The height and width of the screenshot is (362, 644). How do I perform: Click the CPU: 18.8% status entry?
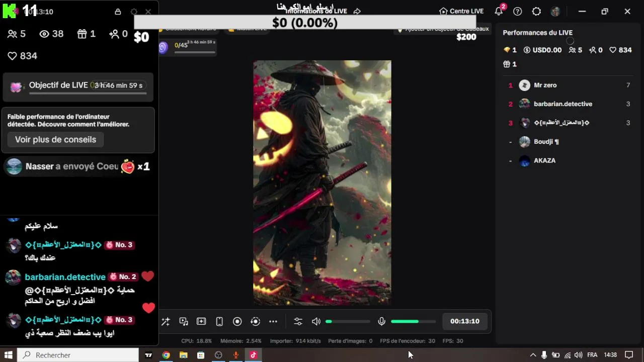[196, 341]
